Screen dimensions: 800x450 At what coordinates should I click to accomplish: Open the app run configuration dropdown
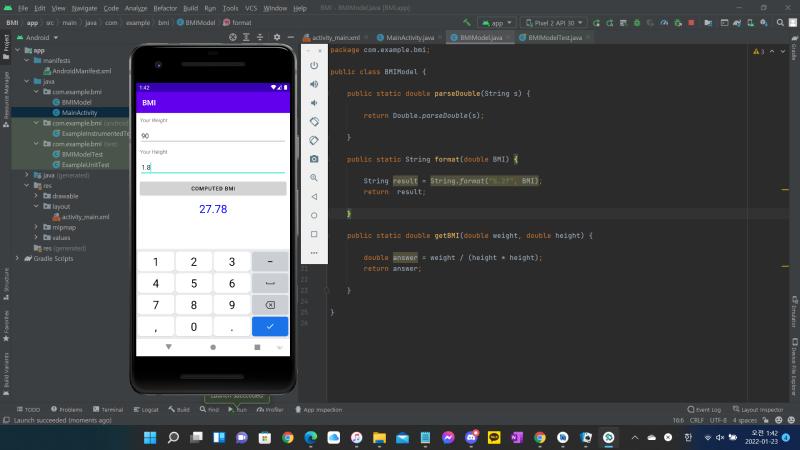tap(496, 22)
